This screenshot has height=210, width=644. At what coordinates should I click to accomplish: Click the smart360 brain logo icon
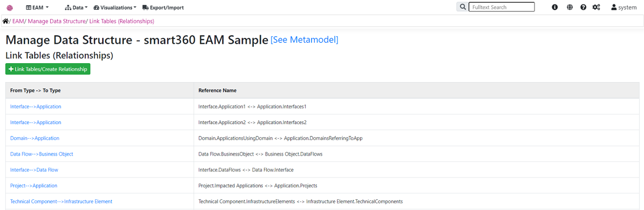(x=10, y=8)
